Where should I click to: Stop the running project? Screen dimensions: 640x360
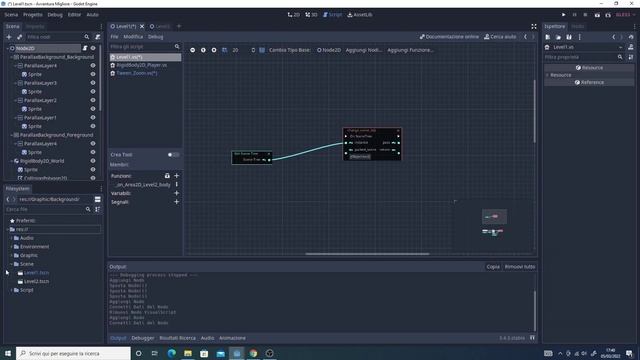[x=585, y=15]
